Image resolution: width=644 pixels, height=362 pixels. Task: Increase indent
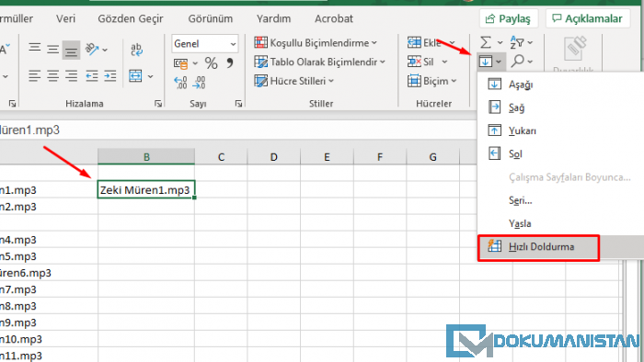tap(110, 76)
